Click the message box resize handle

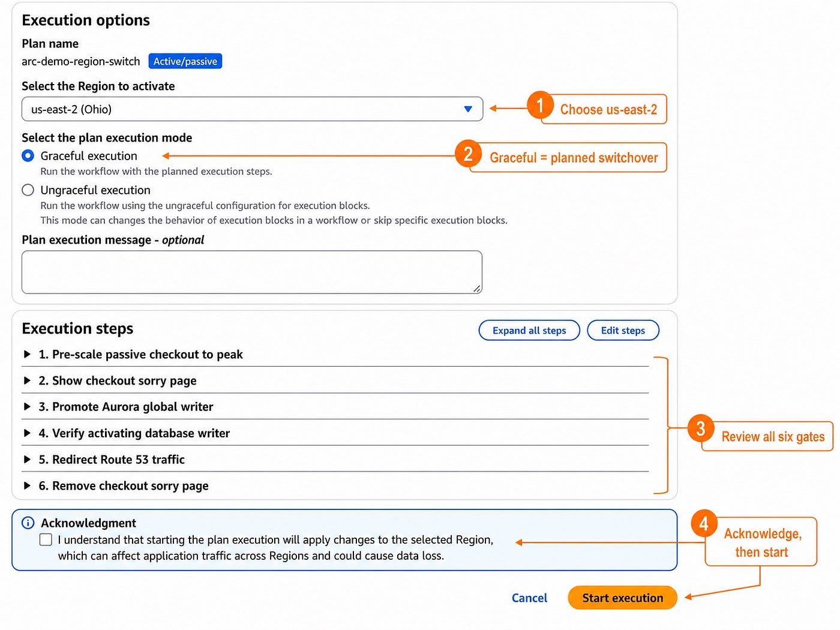477,289
